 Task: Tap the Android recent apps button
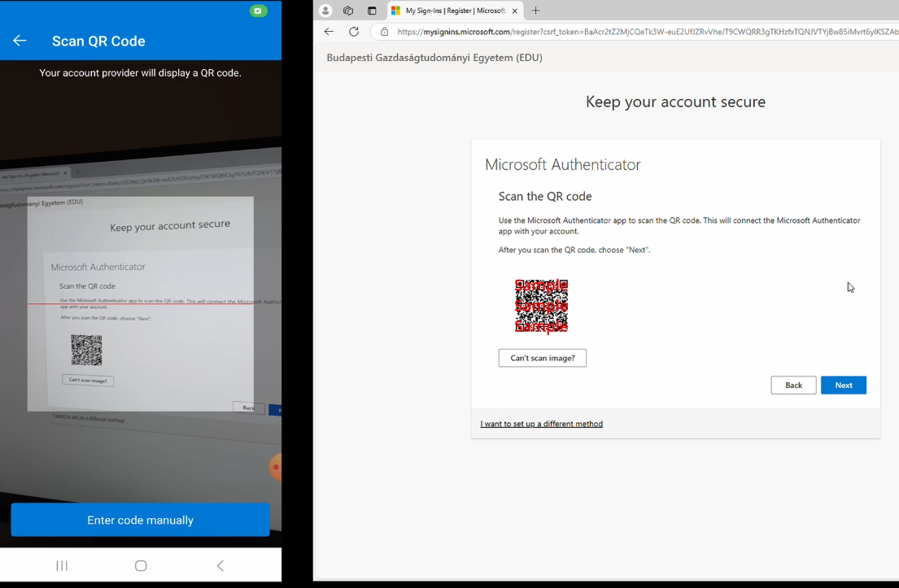pos(62,566)
